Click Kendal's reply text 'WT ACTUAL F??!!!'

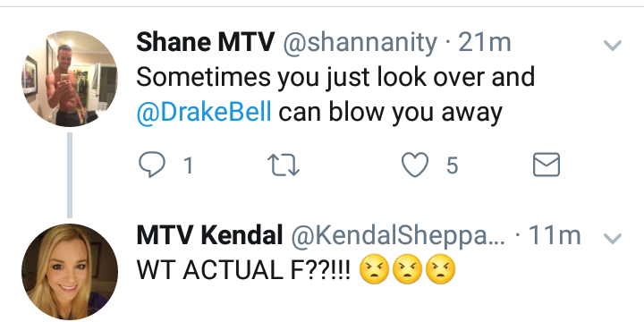tap(243, 270)
